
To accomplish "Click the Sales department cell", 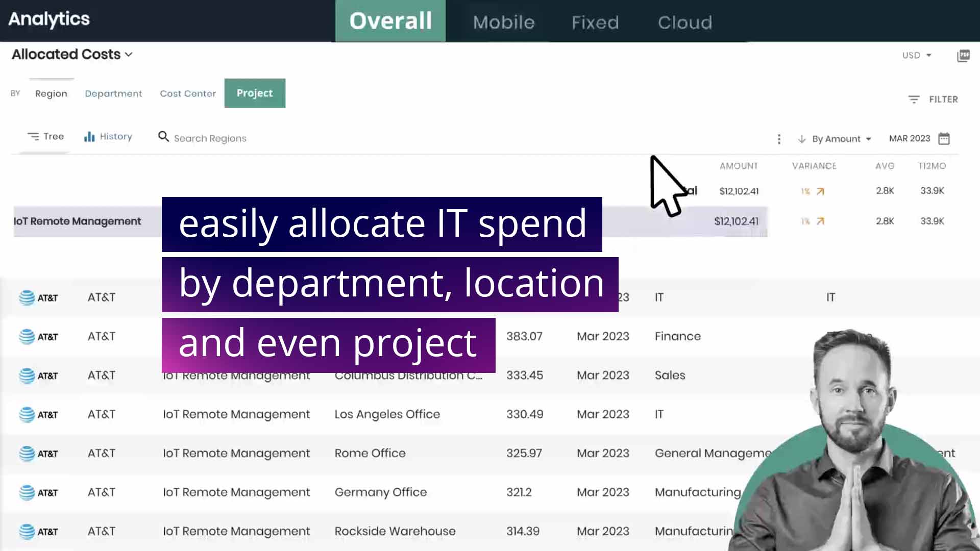I will (670, 375).
